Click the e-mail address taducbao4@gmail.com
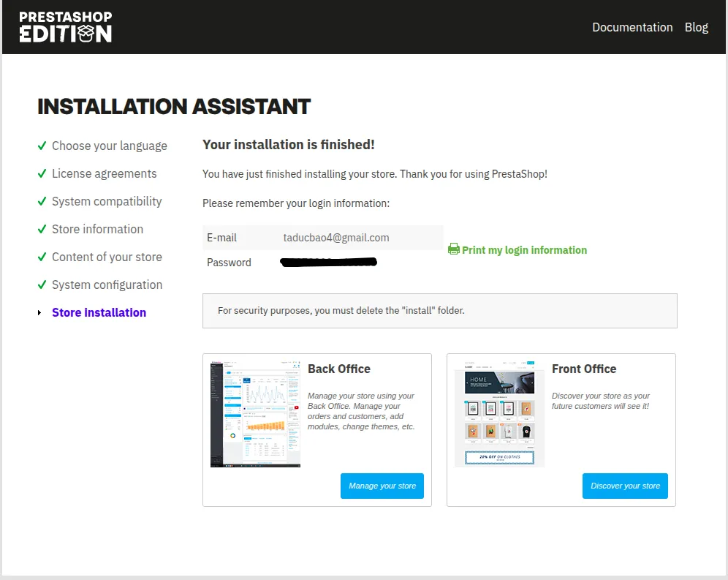The image size is (728, 580). point(336,238)
